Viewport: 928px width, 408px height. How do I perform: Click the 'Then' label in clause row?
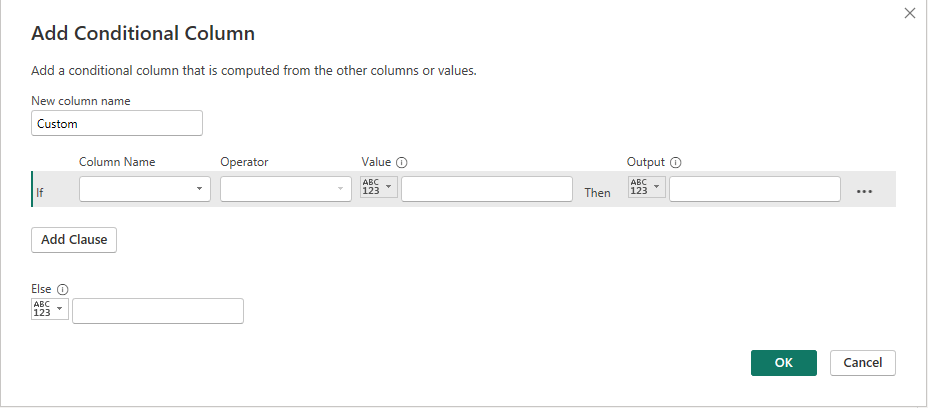(x=597, y=192)
